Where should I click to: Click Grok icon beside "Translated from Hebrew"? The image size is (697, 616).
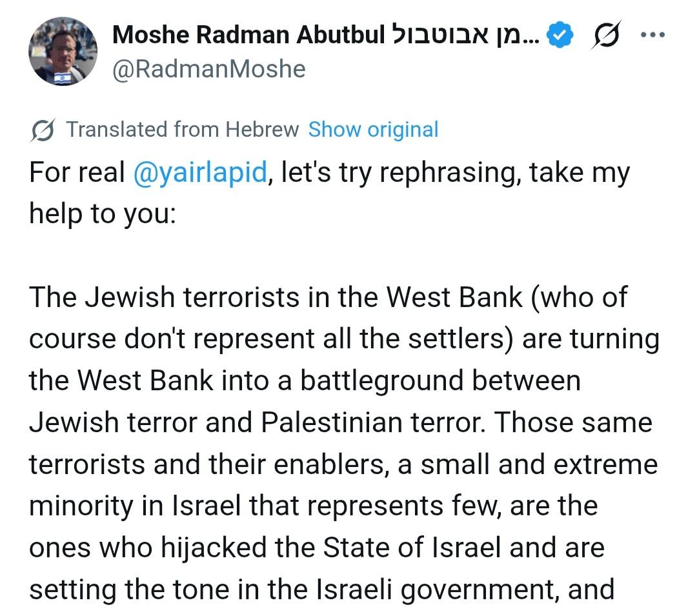(x=42, y=130)
